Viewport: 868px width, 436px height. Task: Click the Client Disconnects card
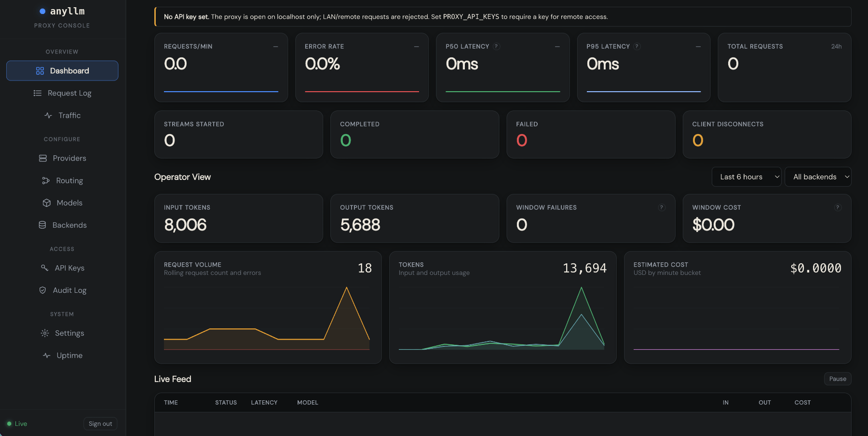(767, 135)
